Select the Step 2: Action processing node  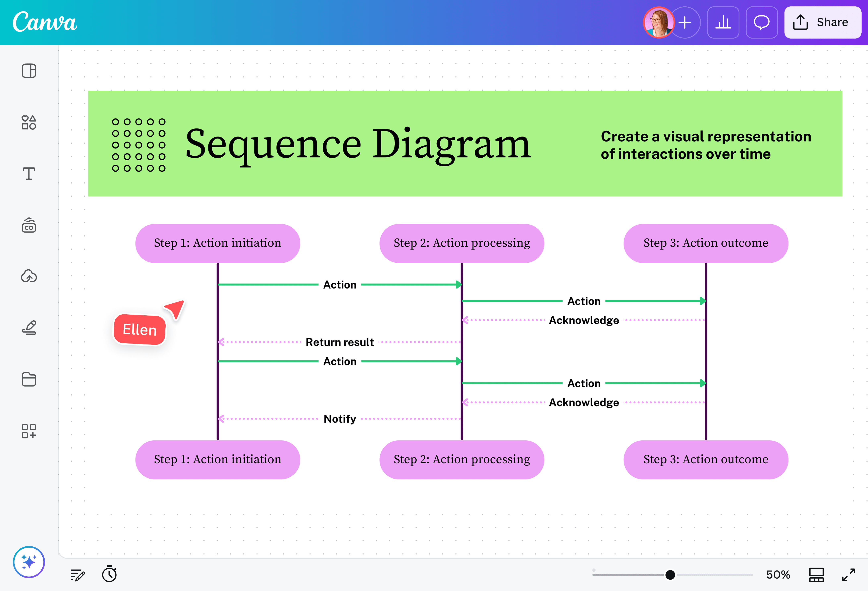pyautogui.click(x=462, y=243)
